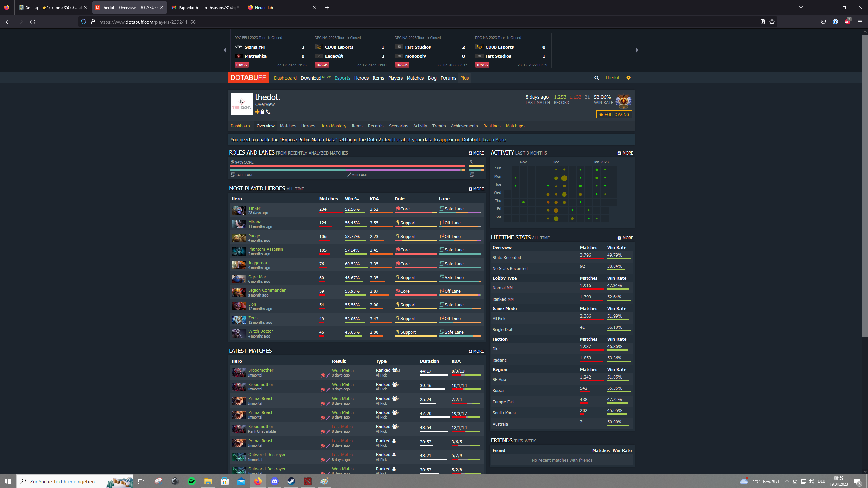
Task: Open the Lost Match link for 20:52 Primal Beast game
Action: coord(342,441)
